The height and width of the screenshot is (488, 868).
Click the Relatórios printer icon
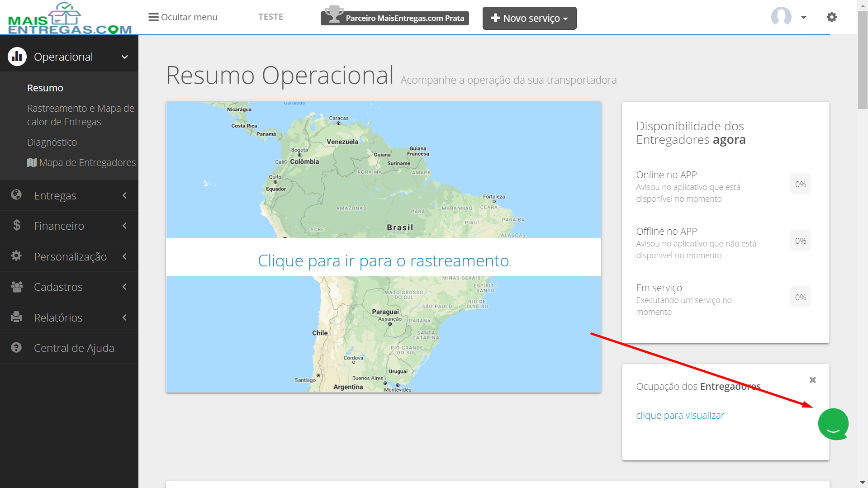tap(16, 317)
